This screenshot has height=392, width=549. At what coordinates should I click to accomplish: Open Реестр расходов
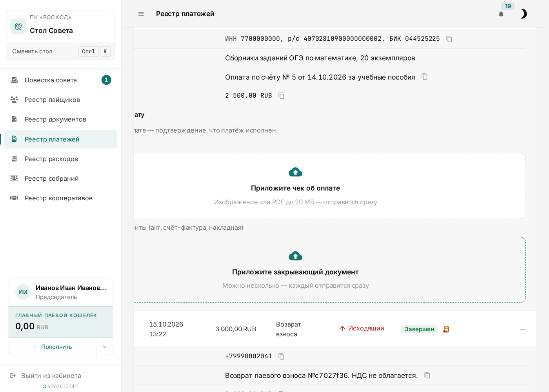coord(60,159)
